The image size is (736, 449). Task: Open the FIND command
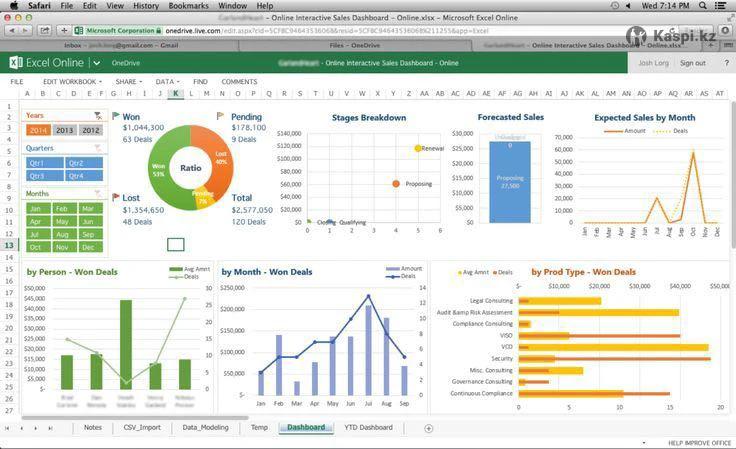(x=200, y=82)
